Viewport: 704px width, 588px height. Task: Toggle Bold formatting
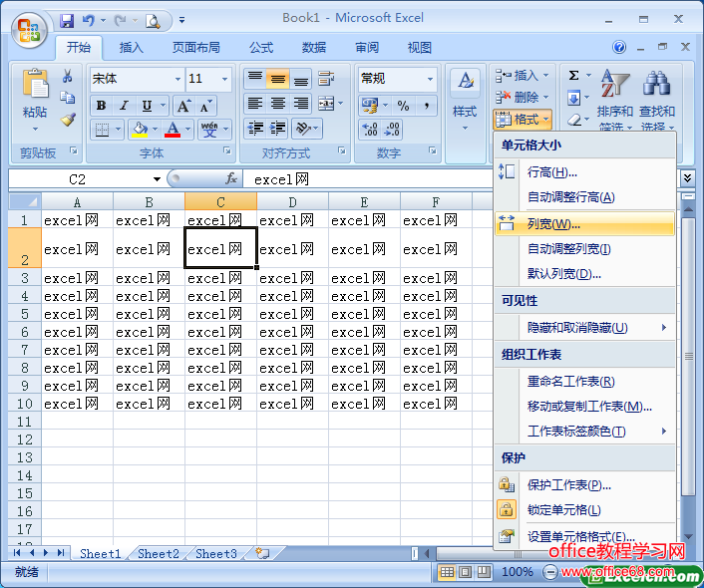click(x=101, y=106)
